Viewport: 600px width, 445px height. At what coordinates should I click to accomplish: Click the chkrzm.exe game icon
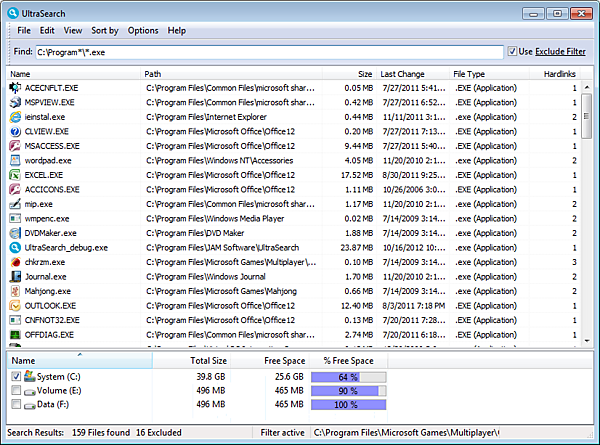(x=15, y=262)
